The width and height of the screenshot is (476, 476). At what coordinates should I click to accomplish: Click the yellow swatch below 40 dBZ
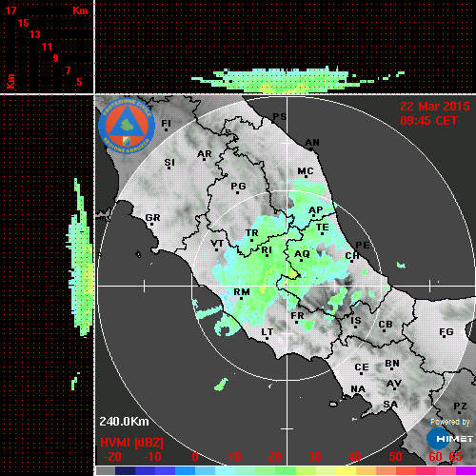(346, 471)
